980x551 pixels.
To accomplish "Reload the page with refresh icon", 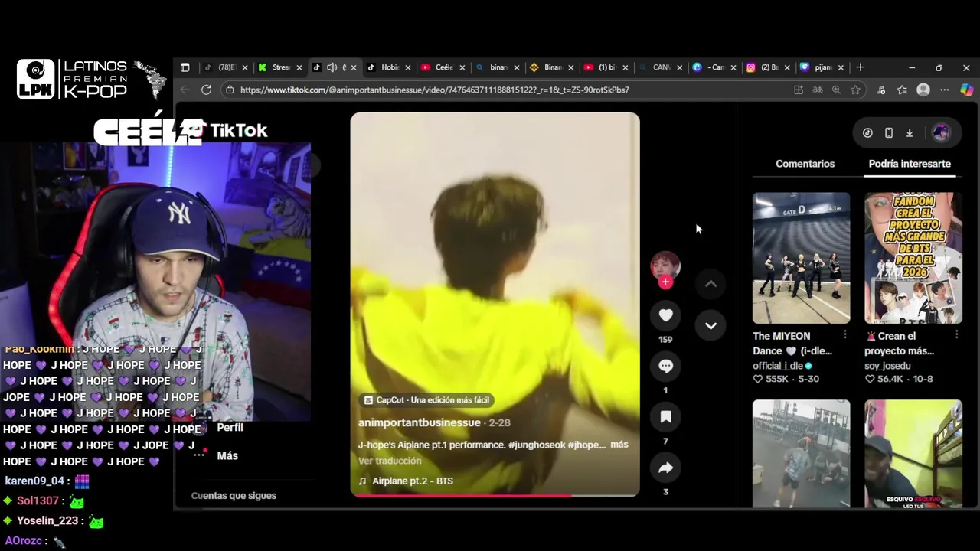I will (206, 90).
